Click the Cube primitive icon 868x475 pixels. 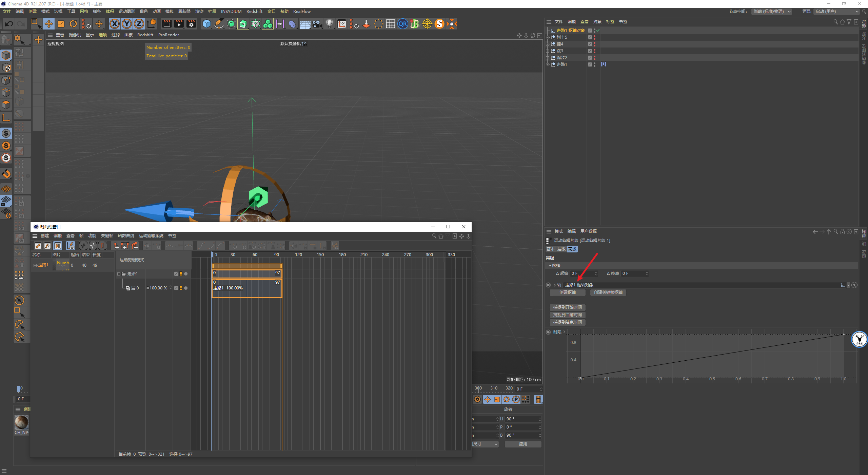pyautogui.click(x=206, y=24)
